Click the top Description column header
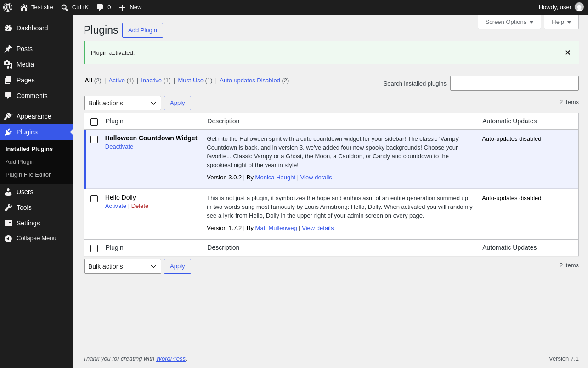Screen dimensions: 588x368 223,121
